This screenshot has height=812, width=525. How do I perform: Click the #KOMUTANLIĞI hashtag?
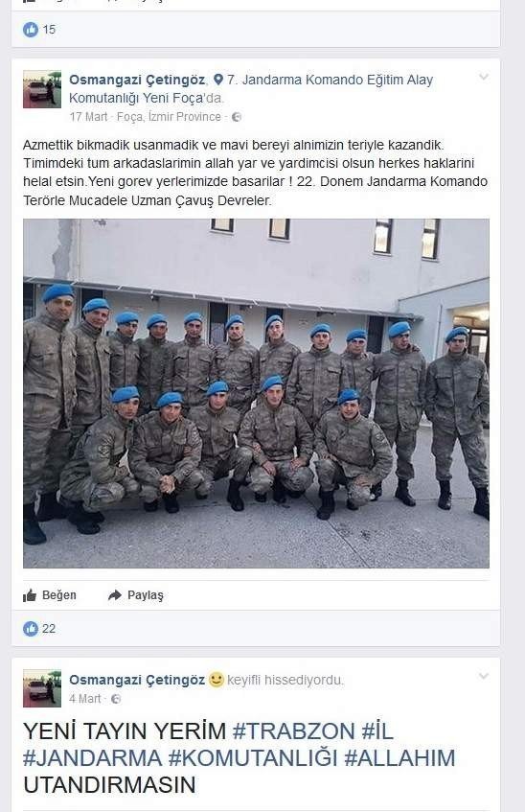253,758
